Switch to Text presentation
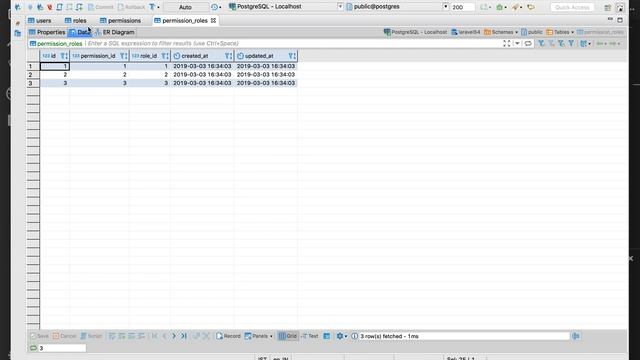Screen dimensions: 640x360 click(x=309, y=336)
